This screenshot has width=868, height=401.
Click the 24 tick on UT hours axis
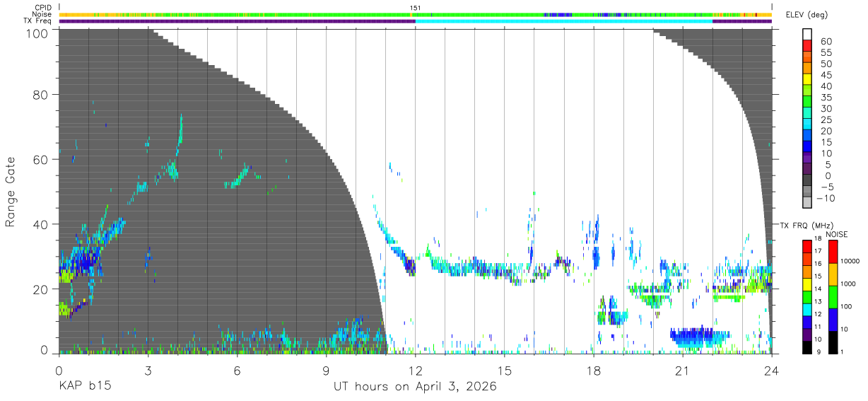[x=772, y=370]
